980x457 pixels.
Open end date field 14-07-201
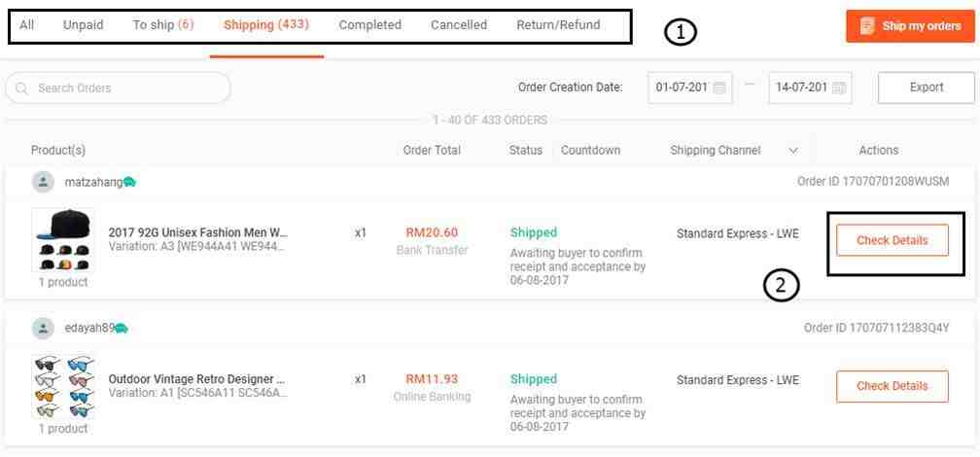(810, 88)
